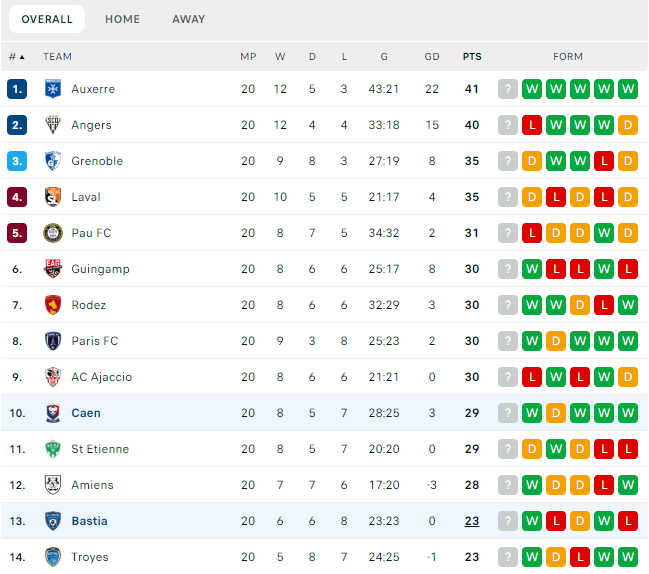Click the Rodez red shield icon
The image size is (649, 574).
tap(53, 305)
